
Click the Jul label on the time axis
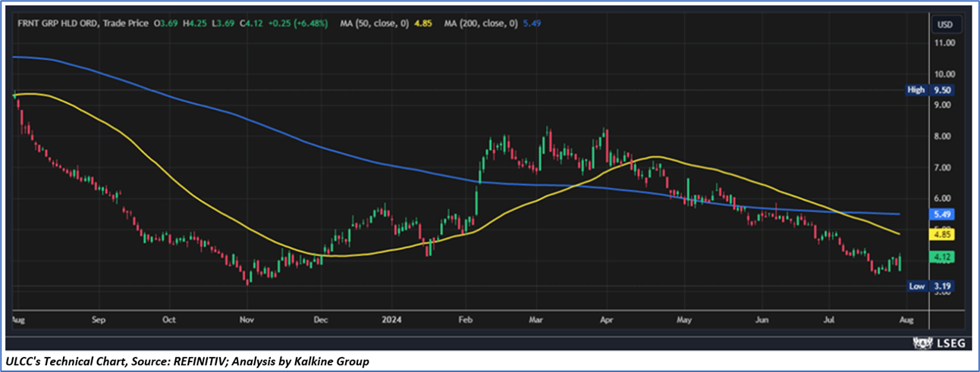831,320
